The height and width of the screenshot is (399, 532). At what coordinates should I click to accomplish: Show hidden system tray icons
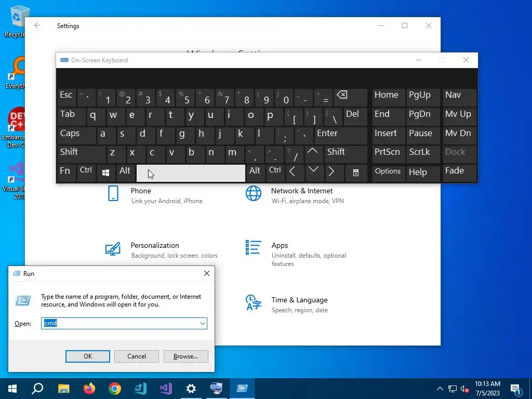coord(440,389)
